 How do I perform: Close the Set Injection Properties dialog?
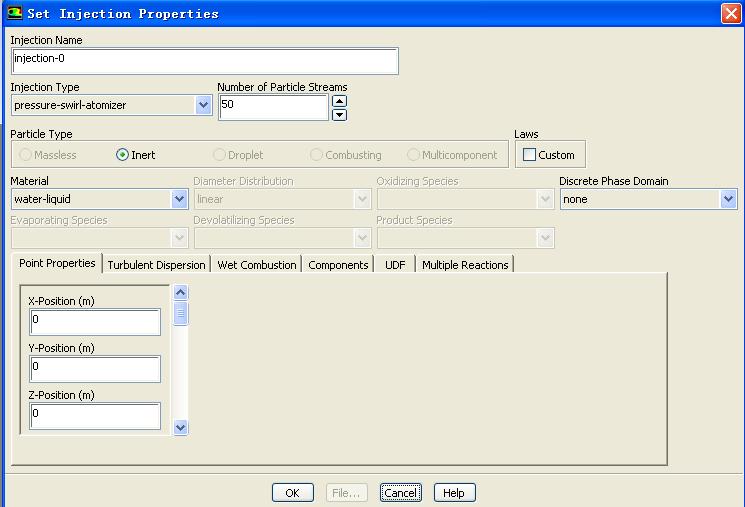(730, 14)
